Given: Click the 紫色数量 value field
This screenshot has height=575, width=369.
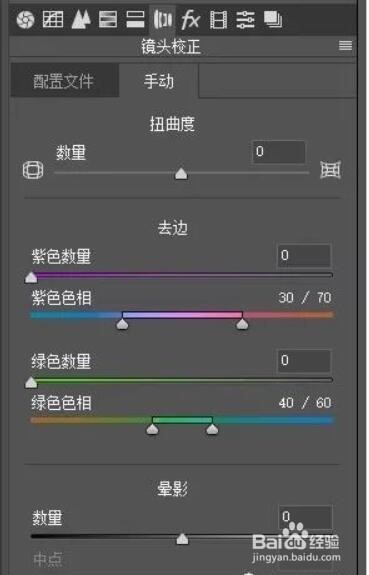Looking at the screenshot, I should click(x=304, y=256).
